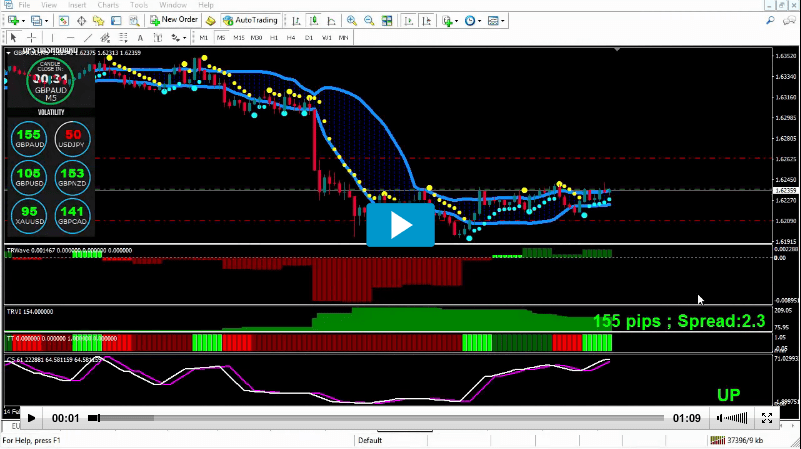Select the Text Label tool

coord(158,37)
